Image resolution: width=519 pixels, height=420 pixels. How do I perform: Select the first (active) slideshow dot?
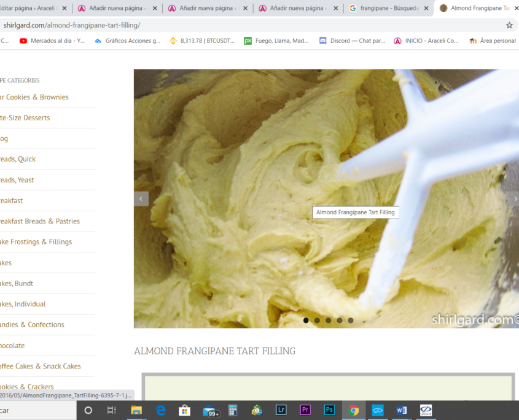(306, 321)
